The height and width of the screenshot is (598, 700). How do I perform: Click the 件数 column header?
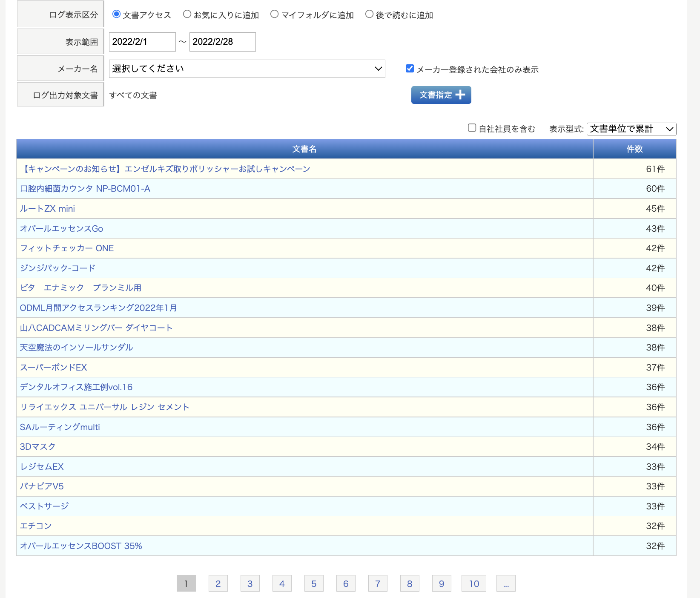634,149
